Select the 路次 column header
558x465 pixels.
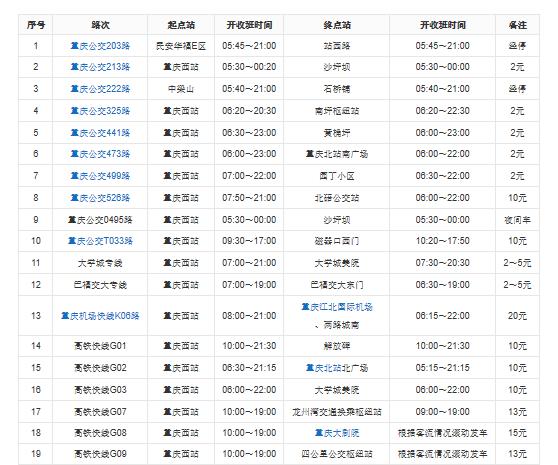coord(100,25)
